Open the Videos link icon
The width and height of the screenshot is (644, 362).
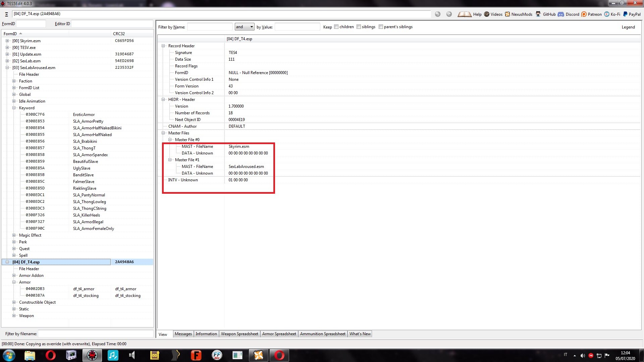486,14
